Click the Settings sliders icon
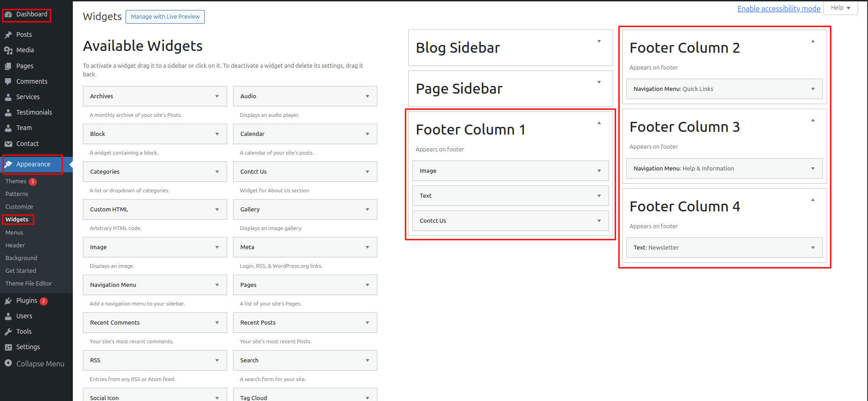 click(x=8, y=347)
